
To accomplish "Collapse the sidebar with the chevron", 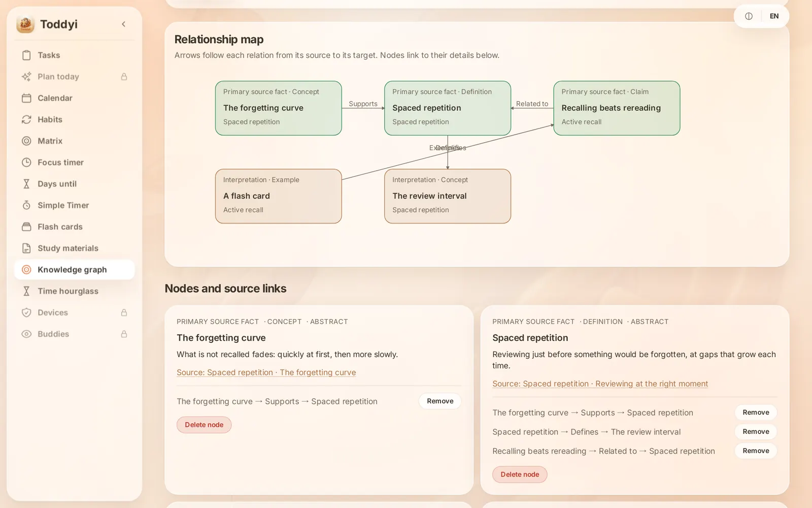I will [x=123, y=24].
